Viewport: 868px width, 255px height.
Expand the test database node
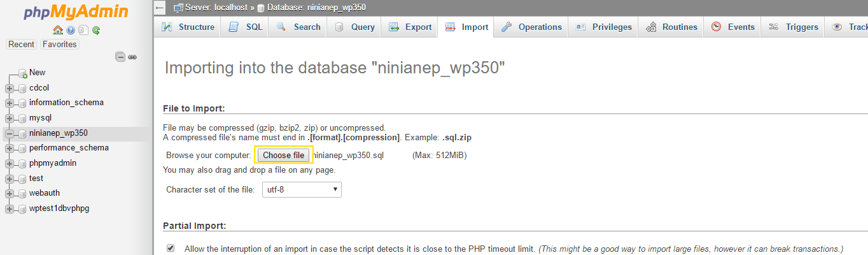click(10, 178)
